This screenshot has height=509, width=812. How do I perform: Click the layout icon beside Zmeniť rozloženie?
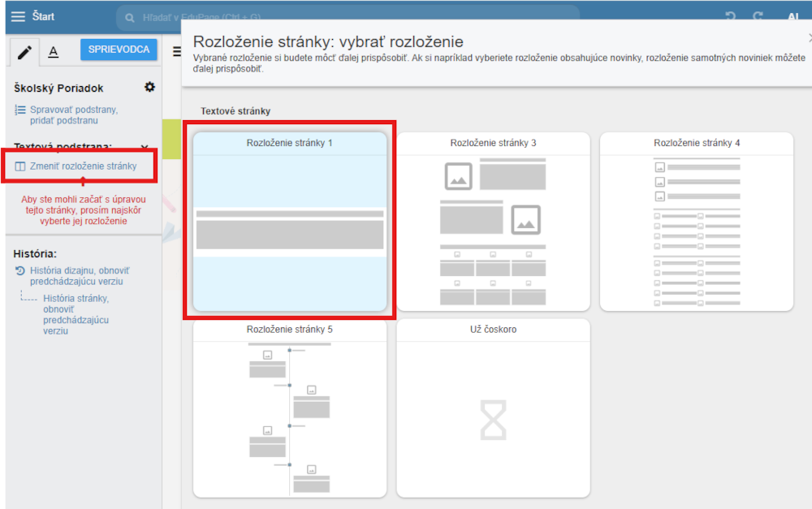coord(20,166)
